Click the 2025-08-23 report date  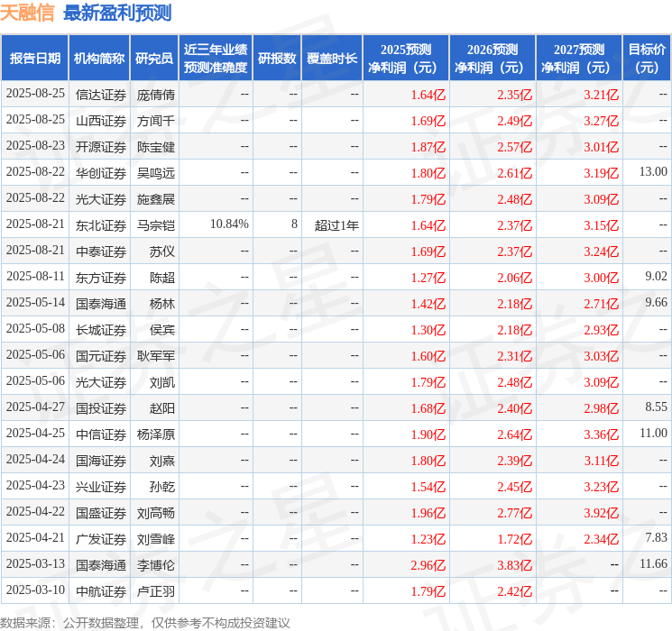click(x=35, y=146)
